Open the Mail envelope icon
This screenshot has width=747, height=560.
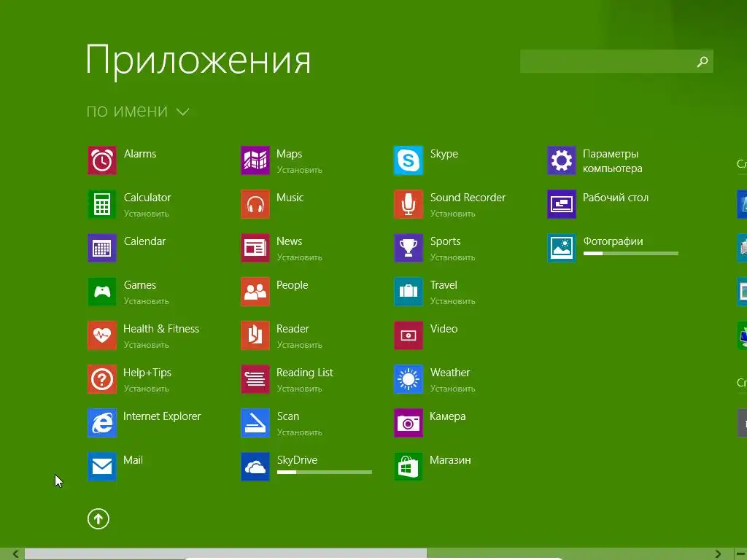pos(102,467)
